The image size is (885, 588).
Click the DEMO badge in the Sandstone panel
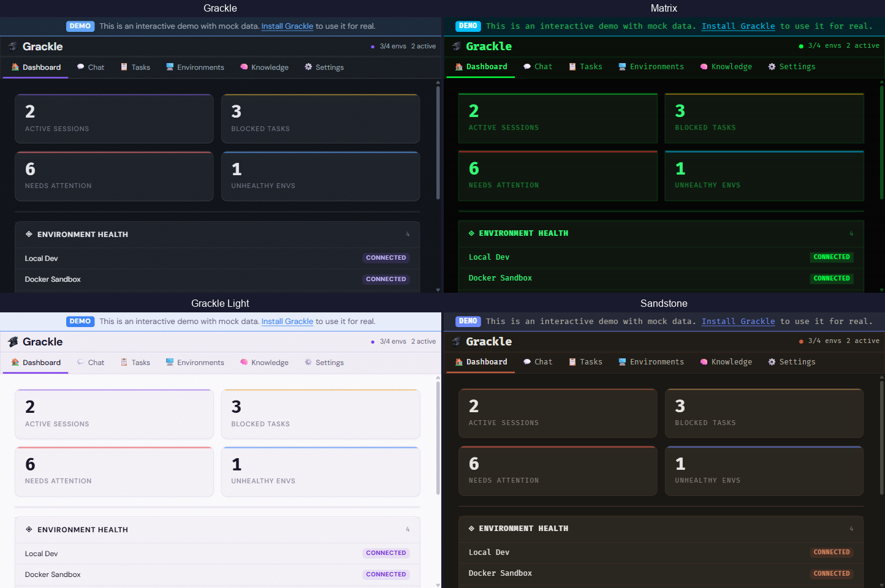(x=468, y=322)
